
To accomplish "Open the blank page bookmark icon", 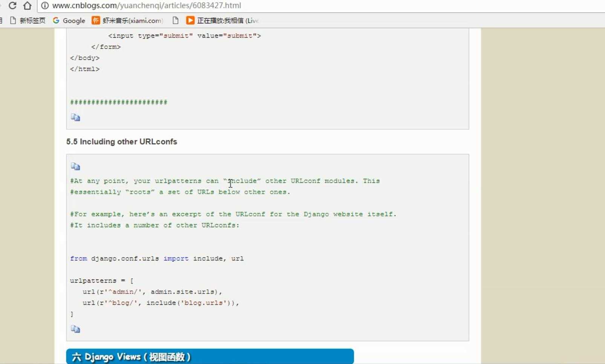I will point(175,20).
